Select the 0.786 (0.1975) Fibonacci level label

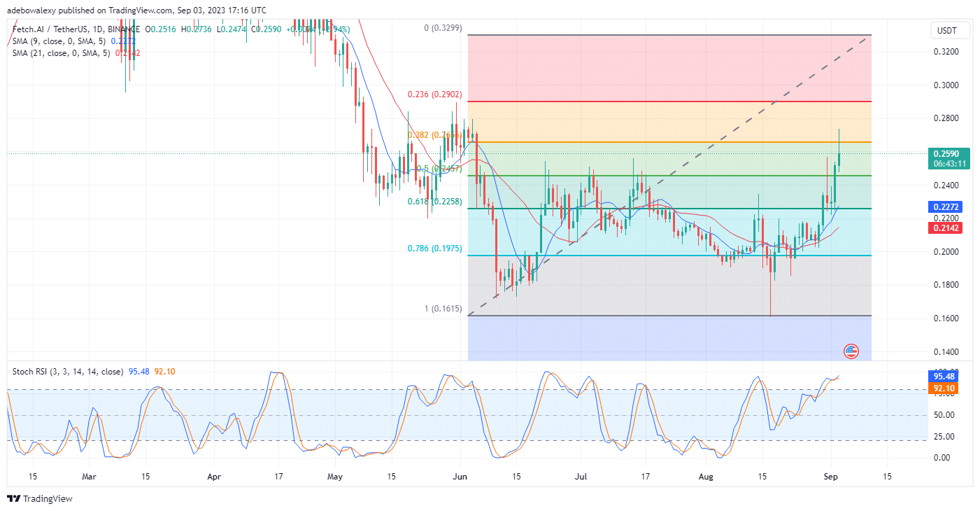(x=434, y=248)
